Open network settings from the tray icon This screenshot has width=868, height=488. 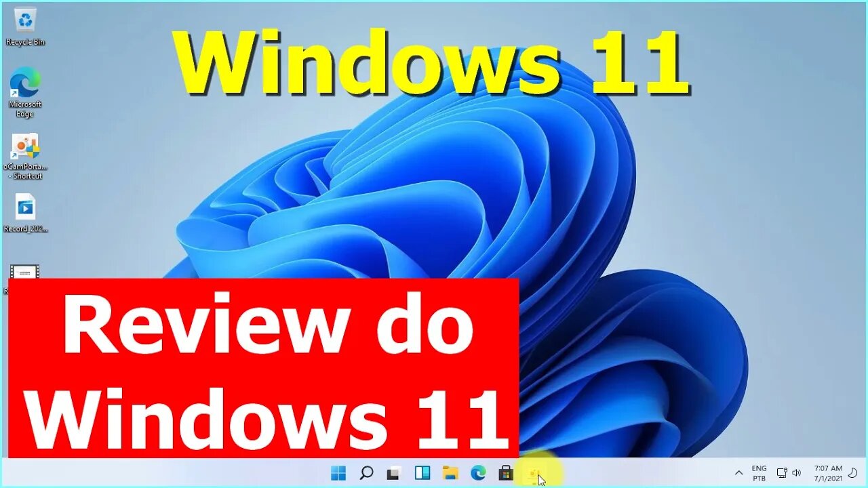click(781, 473)
